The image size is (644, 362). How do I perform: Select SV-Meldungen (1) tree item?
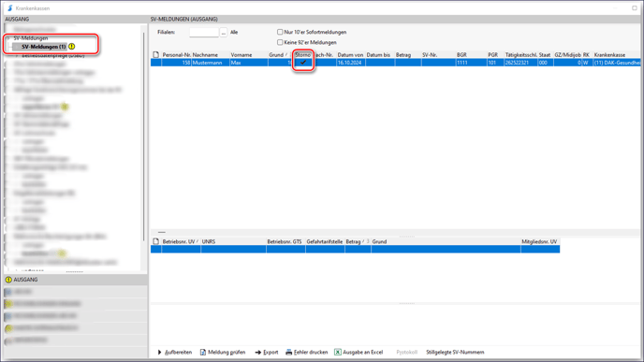click(x=44, y=47)
